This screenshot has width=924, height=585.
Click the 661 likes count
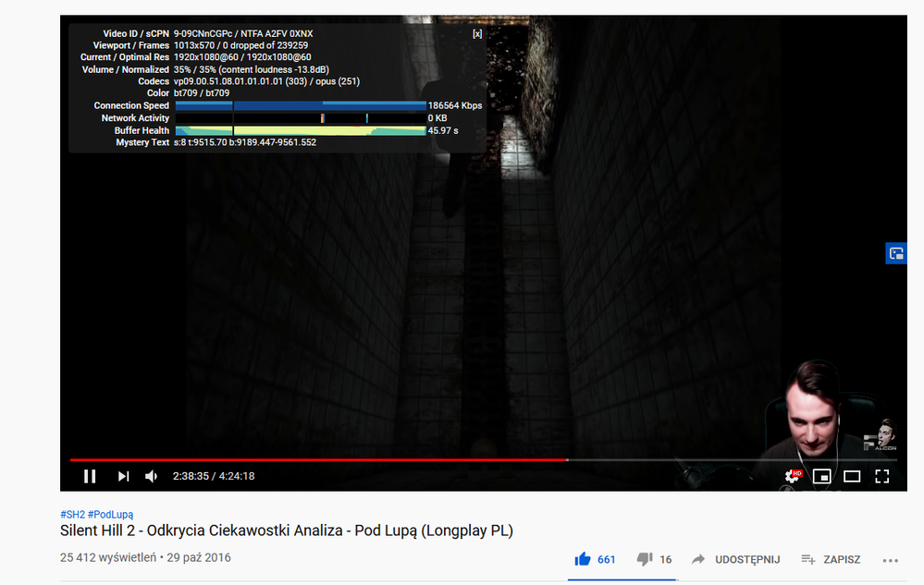[607, 560]
